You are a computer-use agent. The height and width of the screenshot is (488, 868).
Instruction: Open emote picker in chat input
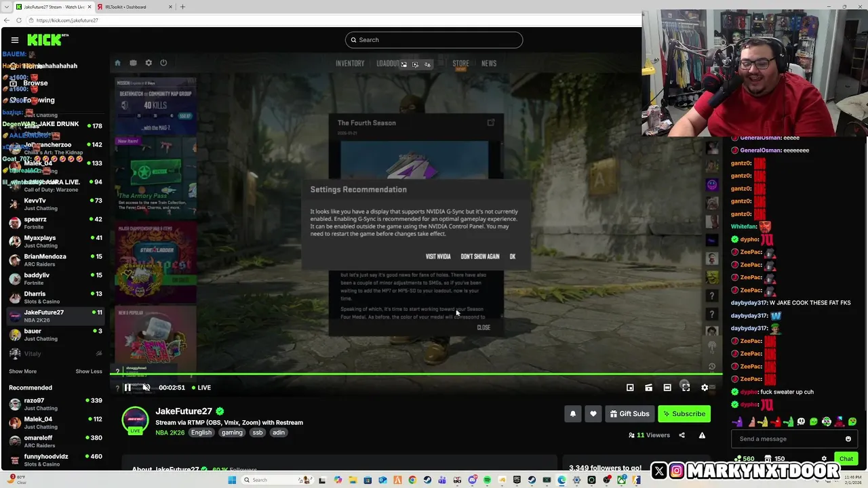coord(848,439)
